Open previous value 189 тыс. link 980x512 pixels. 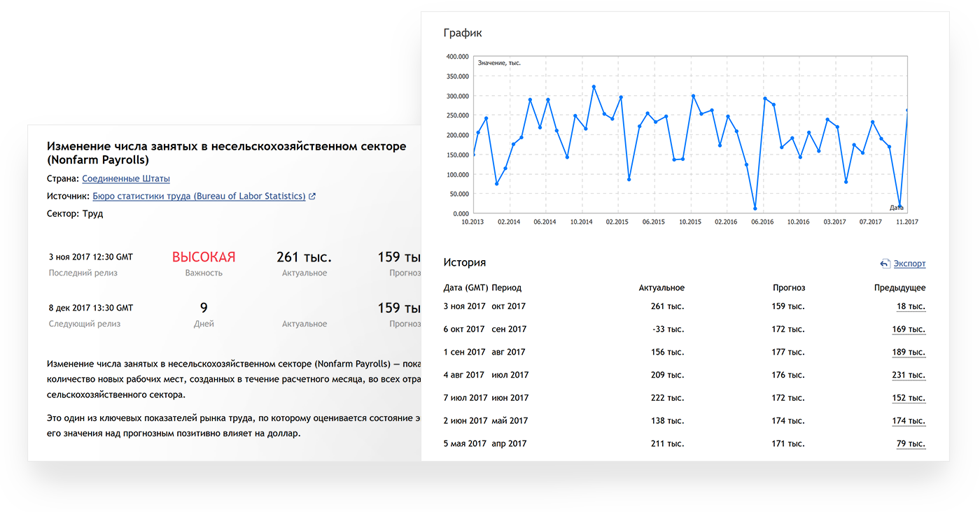909,353
